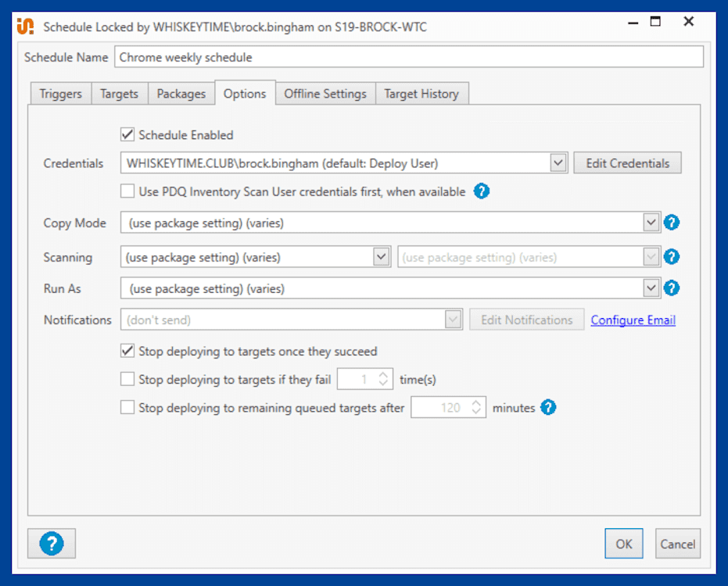This screenshot has width=728, height=586.
Task: Open the Configure Email link
Action: click(x=633, y=320)
